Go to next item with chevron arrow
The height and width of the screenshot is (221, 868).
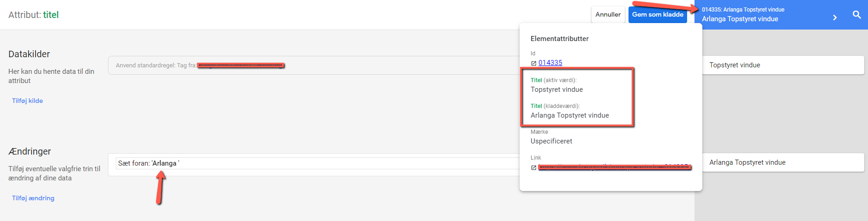[835, 18]
